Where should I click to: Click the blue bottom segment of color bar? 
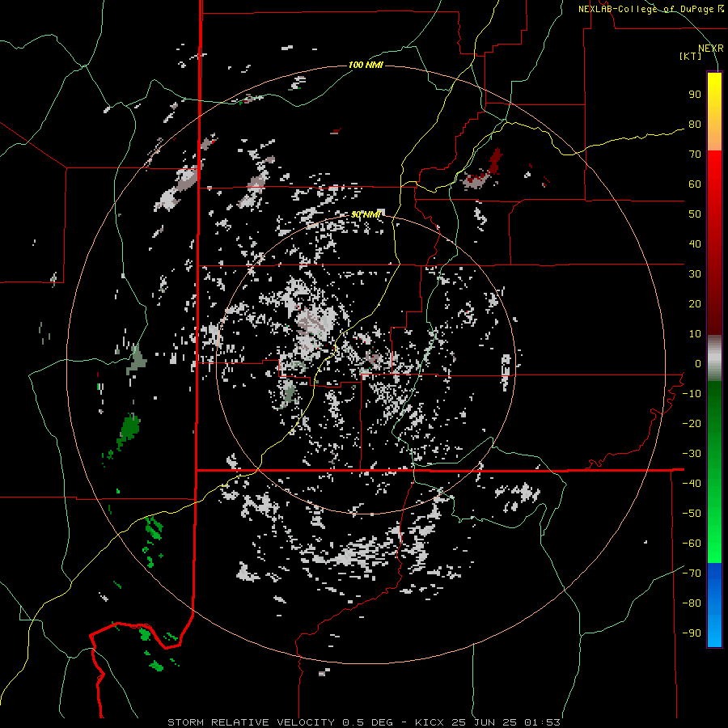tap(714, 605)
